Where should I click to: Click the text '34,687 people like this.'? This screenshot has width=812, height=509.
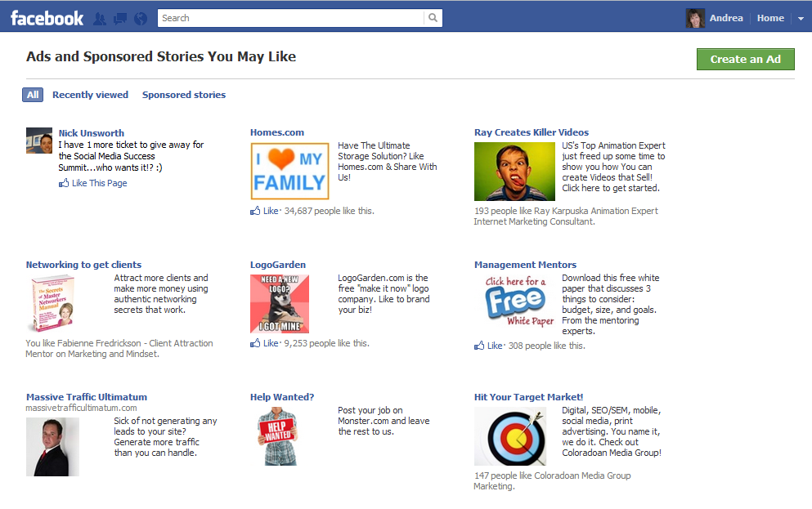(329, 211)
